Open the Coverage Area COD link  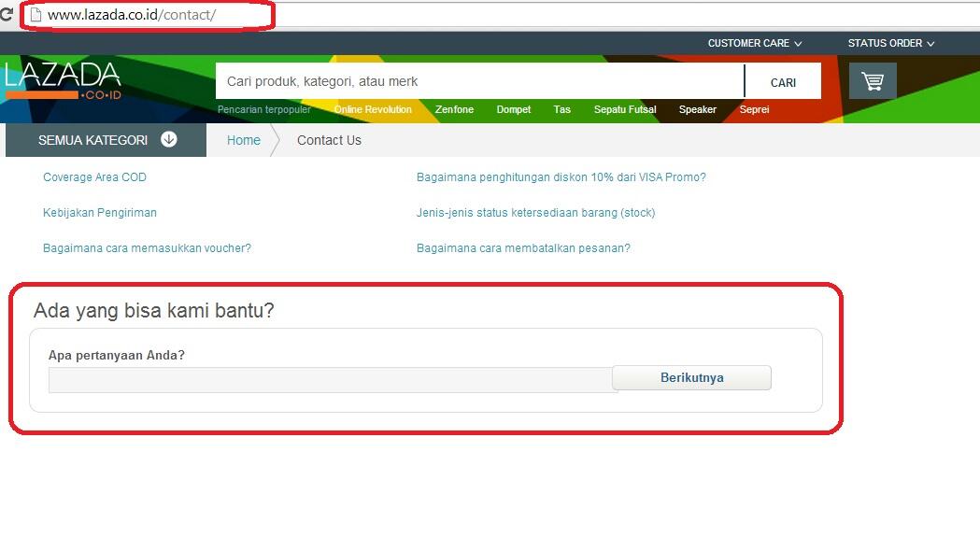94,176
